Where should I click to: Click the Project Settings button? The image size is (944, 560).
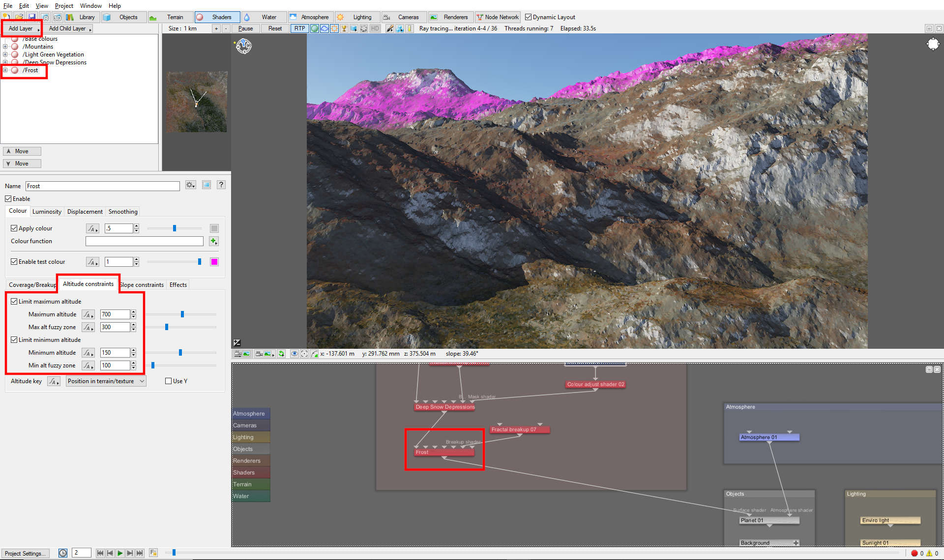point(26,553)
